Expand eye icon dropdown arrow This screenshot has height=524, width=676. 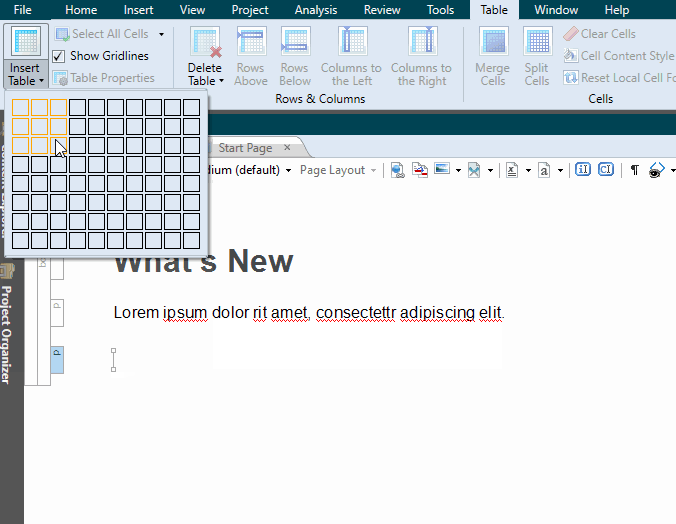pyautogui.click(x=672, y=170)
